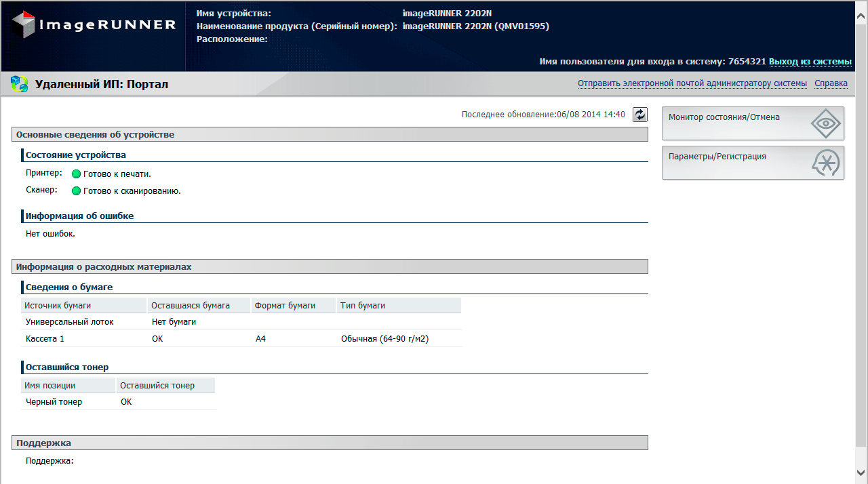868x484 pixels.
Task: Open Параметры/Регистрация settings
Action: 753,163
